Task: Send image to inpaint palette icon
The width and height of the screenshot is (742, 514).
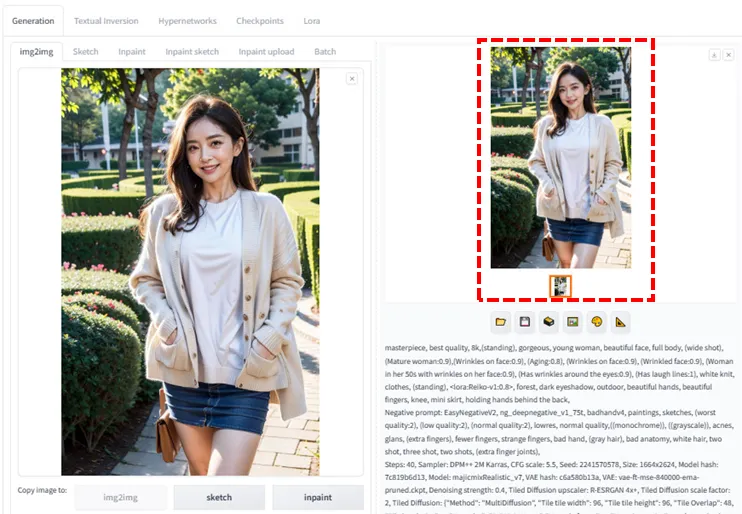Action: (x=597, y=322)
